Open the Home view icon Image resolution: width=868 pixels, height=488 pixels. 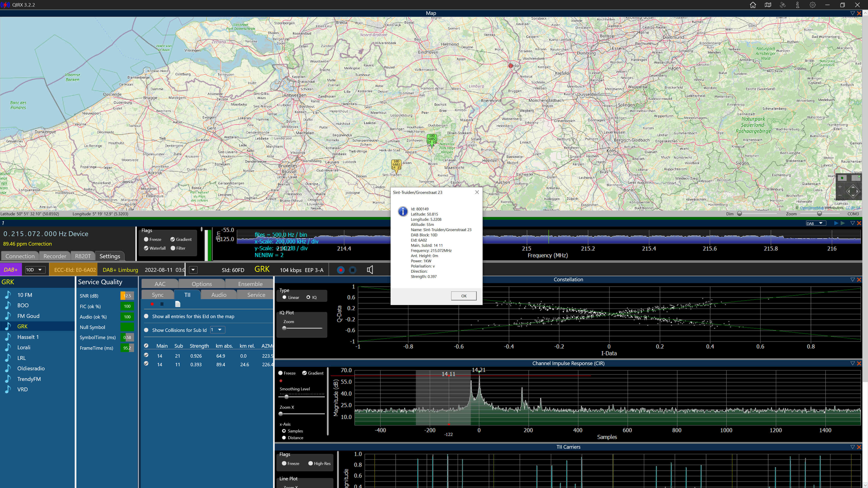click(x=753, y=5)
